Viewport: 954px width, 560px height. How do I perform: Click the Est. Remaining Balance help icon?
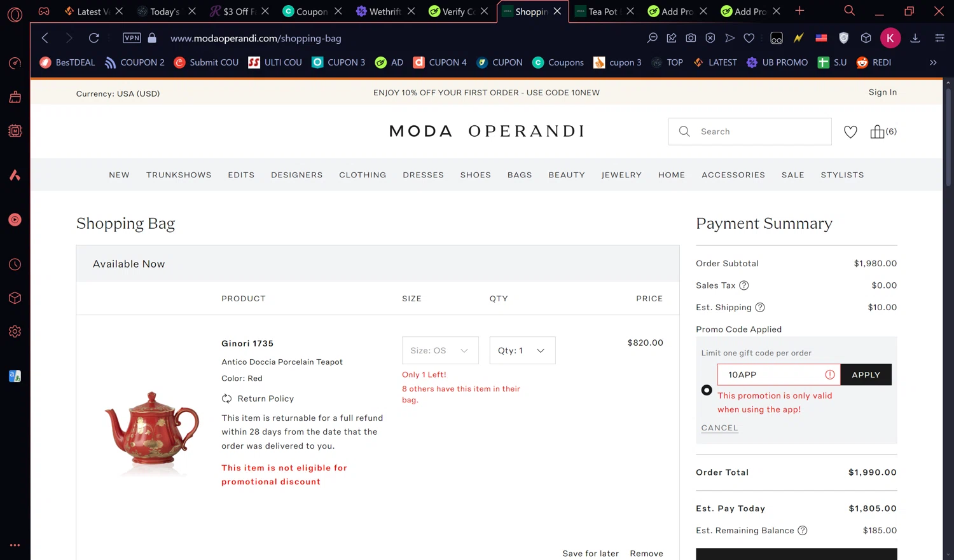[x=803, y=530]
